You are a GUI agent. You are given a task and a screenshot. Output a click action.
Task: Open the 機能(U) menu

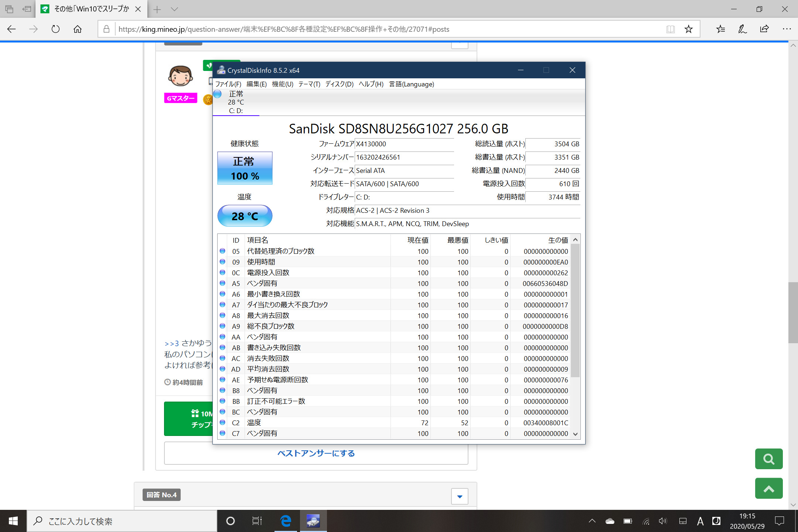tap(282, 84)
